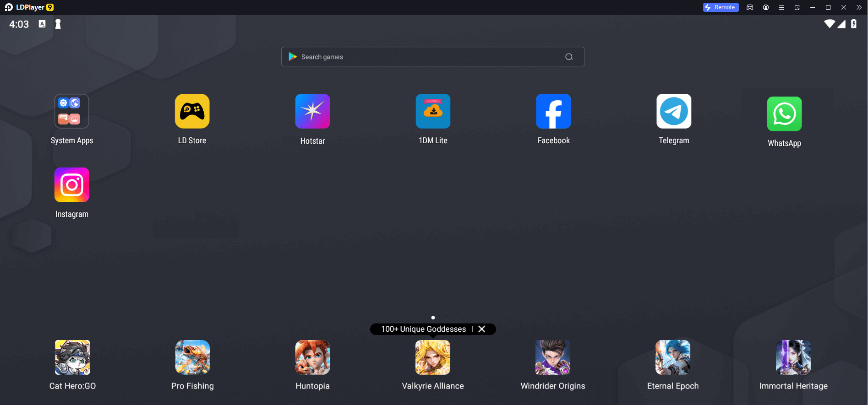Open the System Apps folder
Screen dimensions: 868x405
[x=72, y=111]
